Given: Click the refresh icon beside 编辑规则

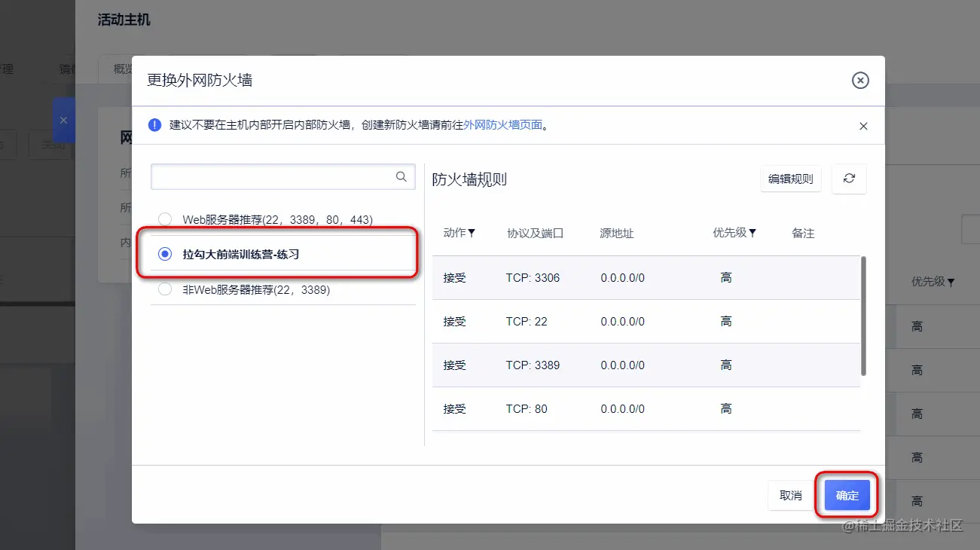Looking at the screenshot, I should (x=849, y=179).
